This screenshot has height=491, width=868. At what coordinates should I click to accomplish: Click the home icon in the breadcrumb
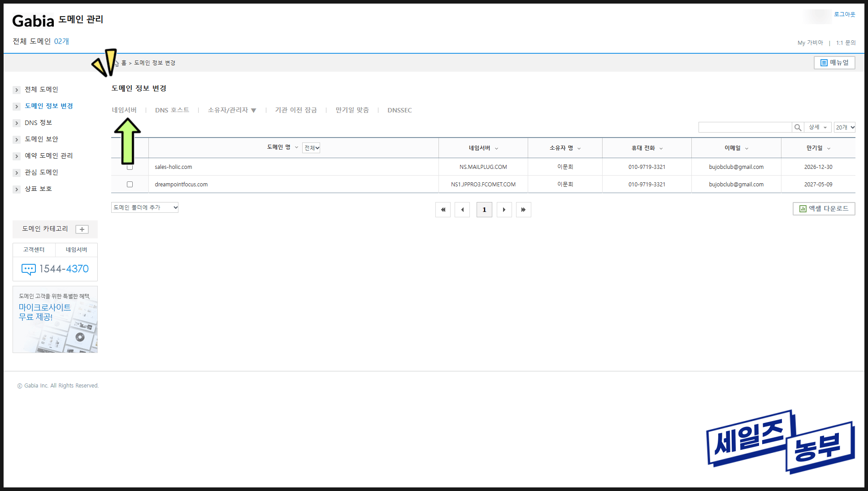(x=117, y=63)
